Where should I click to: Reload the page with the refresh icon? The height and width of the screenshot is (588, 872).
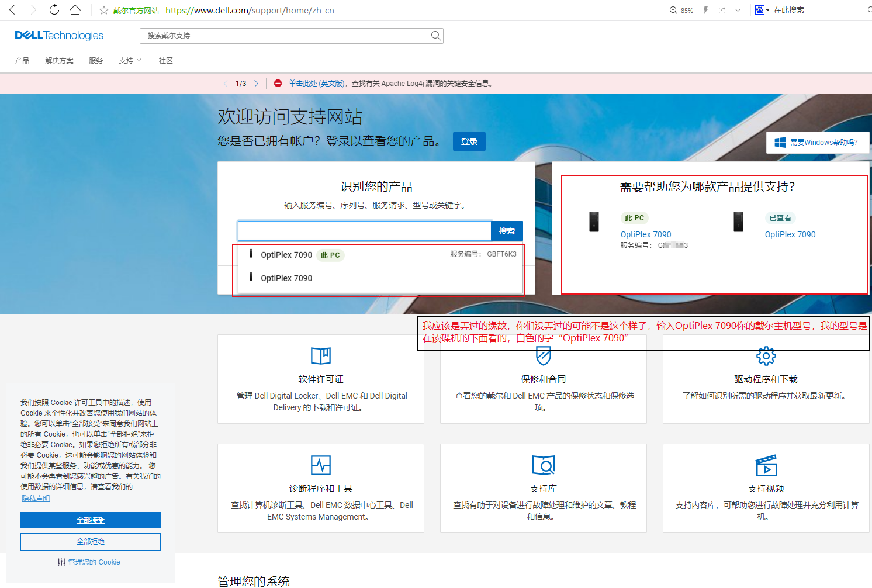(x=54, y=10)
